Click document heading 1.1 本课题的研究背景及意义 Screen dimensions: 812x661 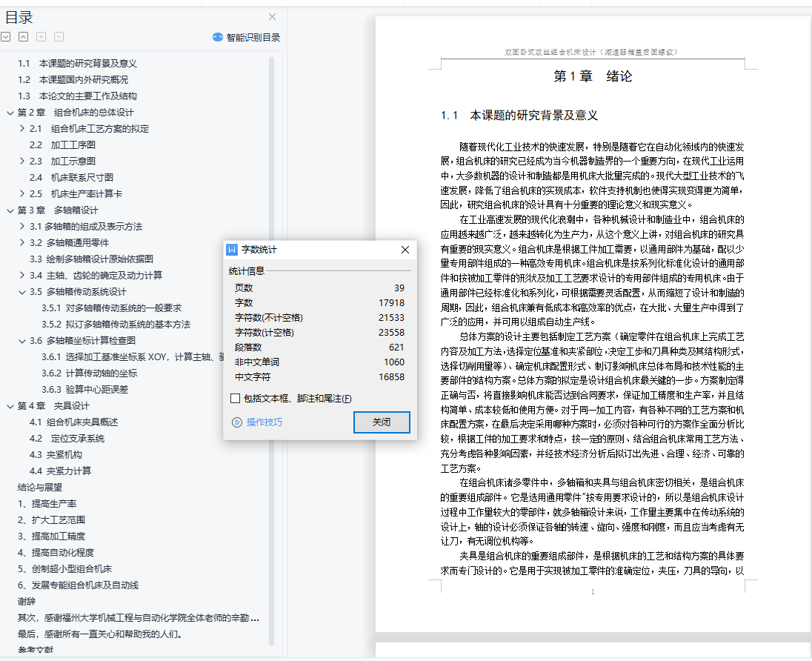519,116
